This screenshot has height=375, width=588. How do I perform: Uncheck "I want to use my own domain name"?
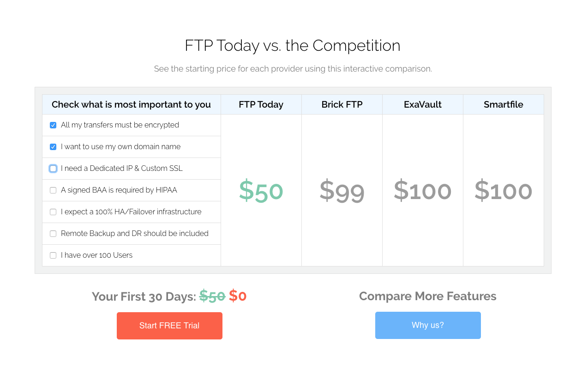click(x=53, y=147)
